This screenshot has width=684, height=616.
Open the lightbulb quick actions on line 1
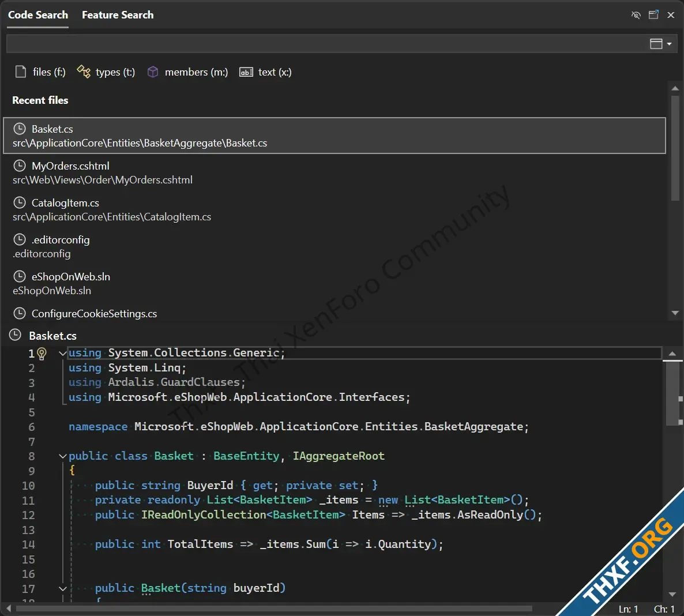[x=42, y=354]
